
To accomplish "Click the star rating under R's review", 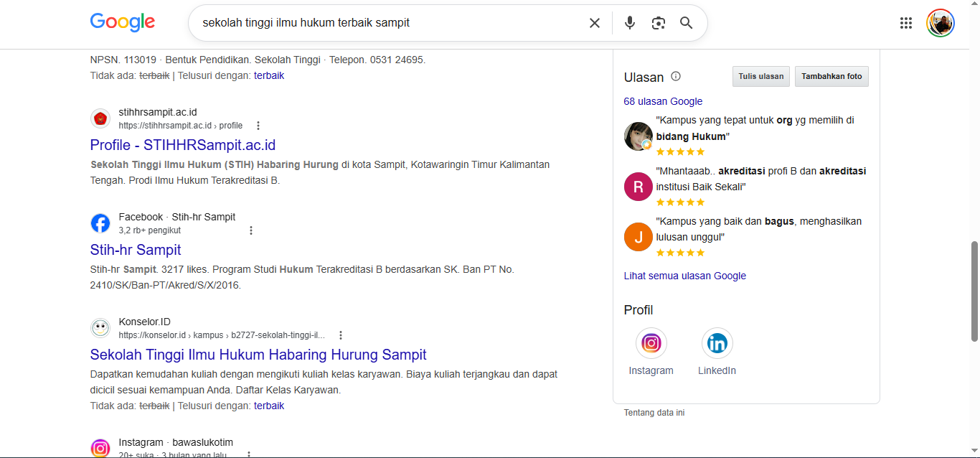I will (x=681, y=202).
